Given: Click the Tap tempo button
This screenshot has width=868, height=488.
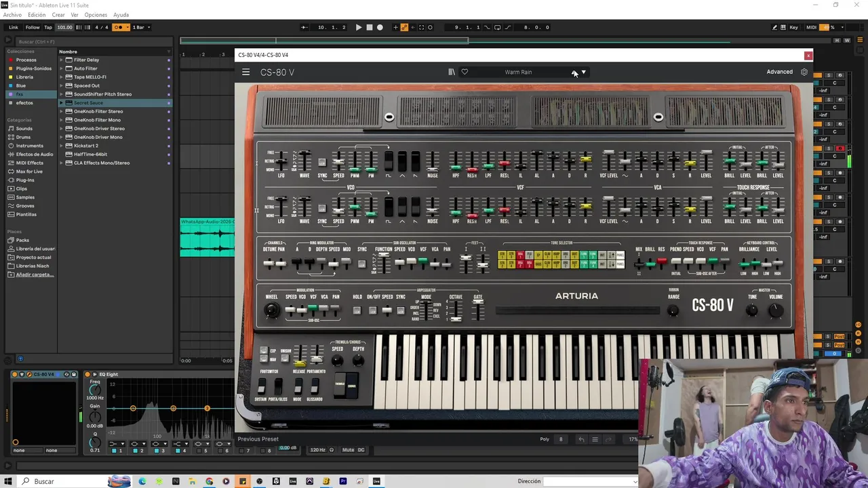Looking at the screenshot, I should coord(48,27).
